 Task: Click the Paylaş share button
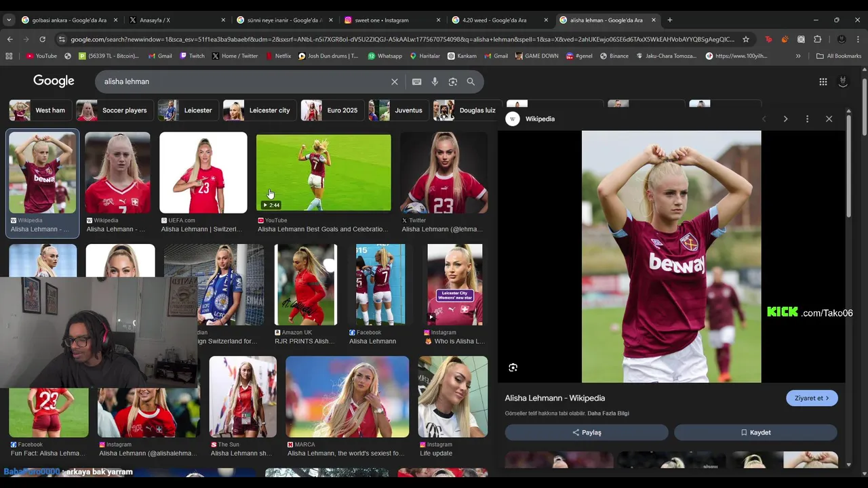click(587, 432)
